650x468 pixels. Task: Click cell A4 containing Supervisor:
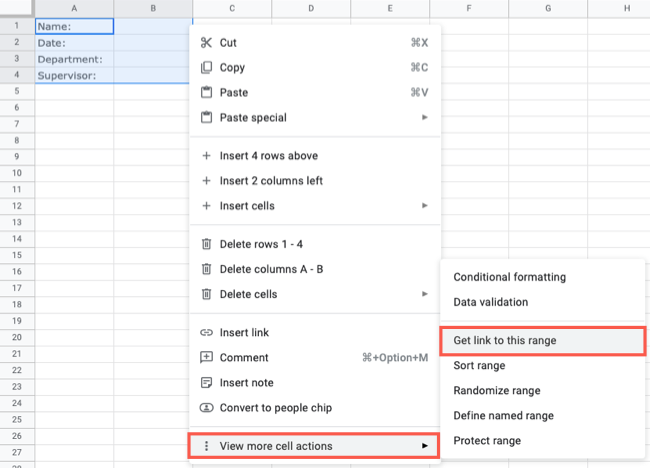coord(74,75)
